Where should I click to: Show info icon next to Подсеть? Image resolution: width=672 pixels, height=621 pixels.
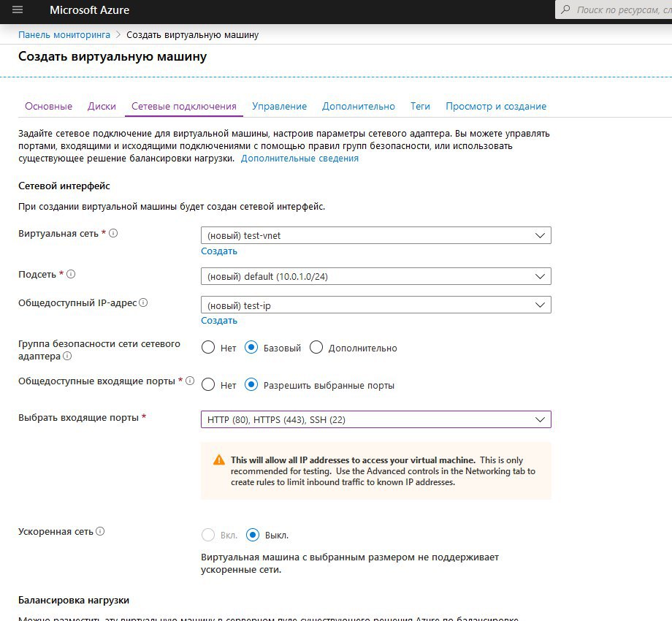click(71, 274)
